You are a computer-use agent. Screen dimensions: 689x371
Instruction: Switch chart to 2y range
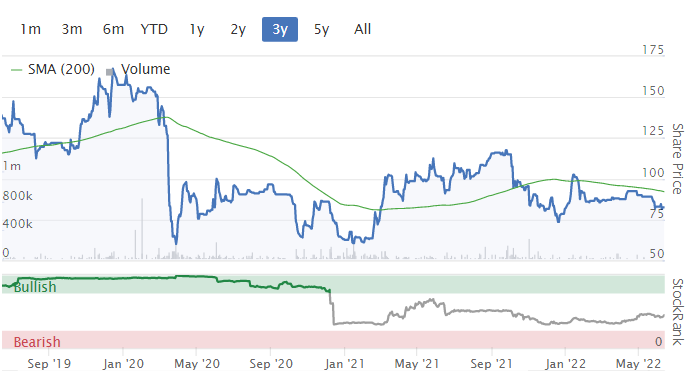pyautogui.click(x=238, y=29)
